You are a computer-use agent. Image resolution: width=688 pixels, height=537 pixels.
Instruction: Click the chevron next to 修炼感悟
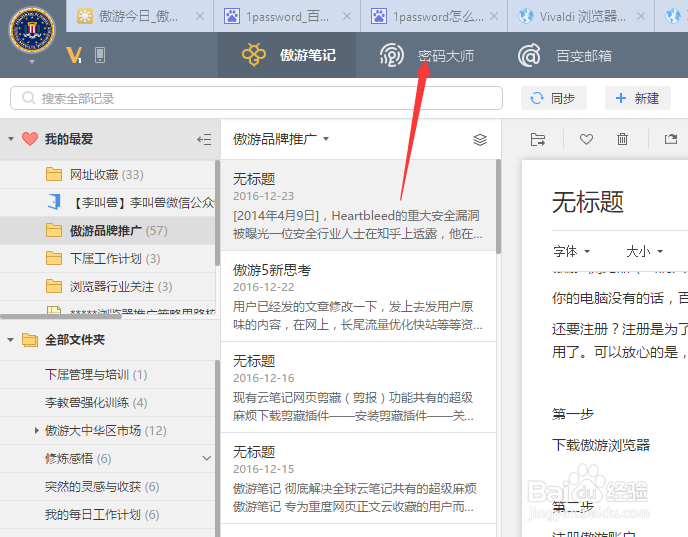point(207,458)
